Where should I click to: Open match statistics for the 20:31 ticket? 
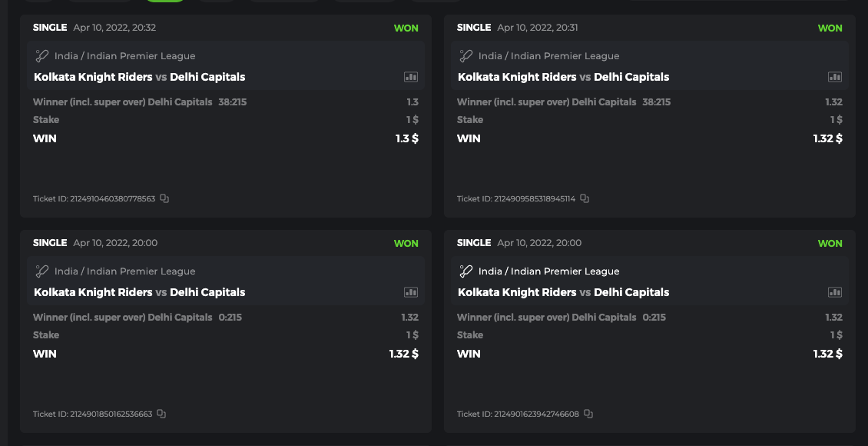[835, 77]
